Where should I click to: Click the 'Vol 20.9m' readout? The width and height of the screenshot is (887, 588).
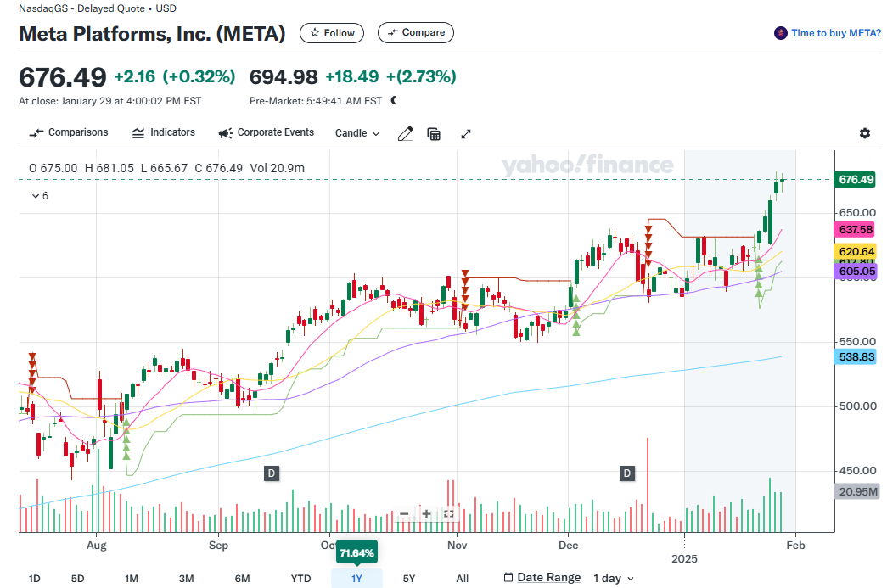(278, 168)
